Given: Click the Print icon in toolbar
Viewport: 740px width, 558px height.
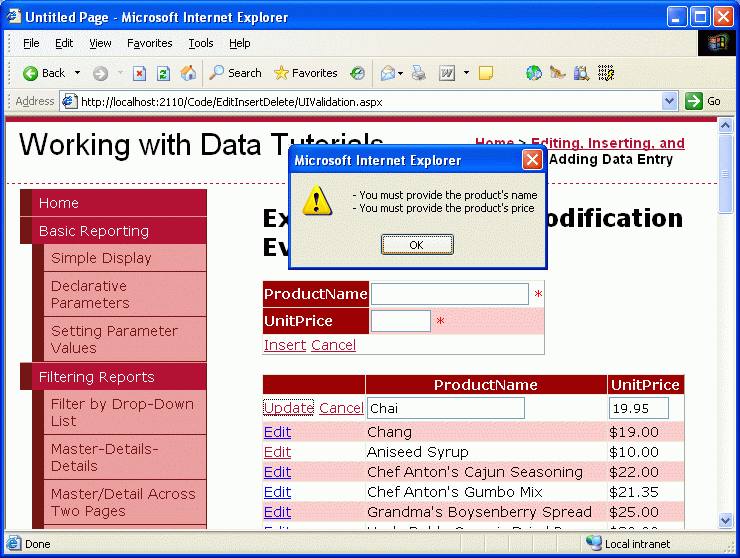Looking at the screenshot, I should tap(420, 73).
